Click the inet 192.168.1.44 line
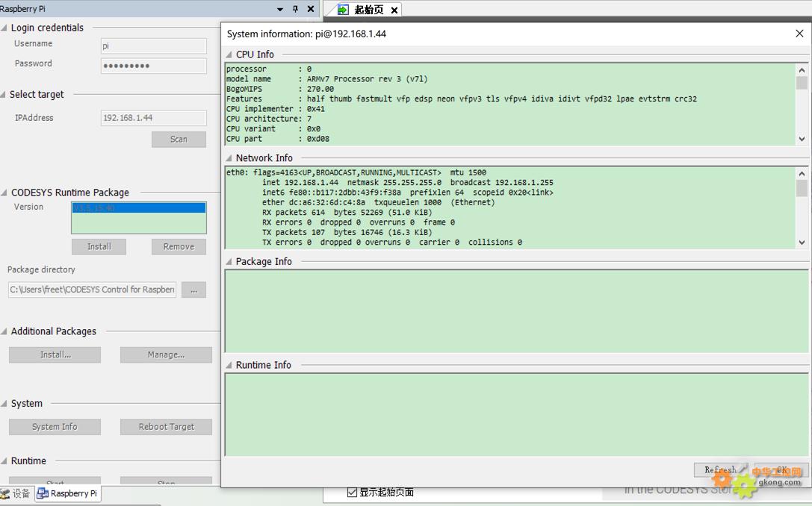812x506 pixels. coord(408,183)
